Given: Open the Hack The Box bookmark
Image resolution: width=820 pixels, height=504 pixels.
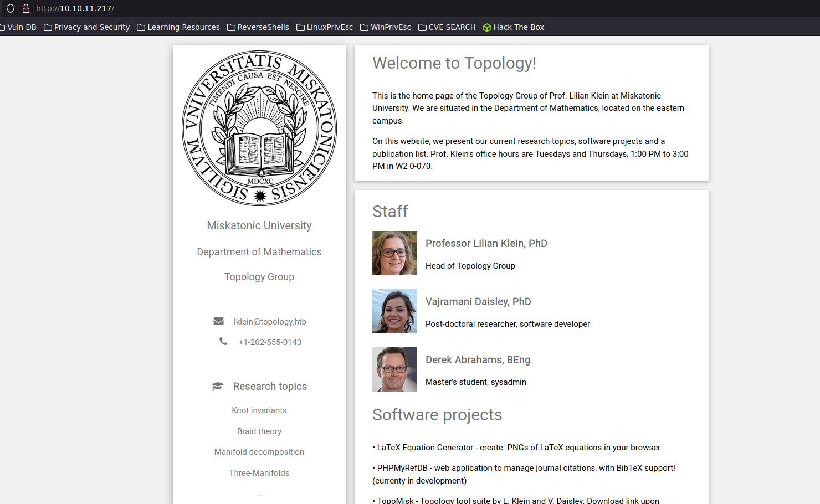Looking at the screenshot, I should tap(514, 27).
